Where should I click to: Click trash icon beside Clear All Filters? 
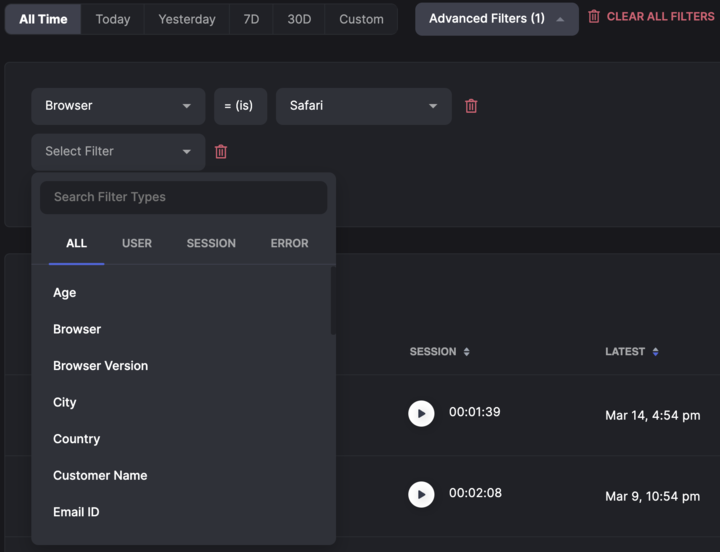tap(594, 17)
